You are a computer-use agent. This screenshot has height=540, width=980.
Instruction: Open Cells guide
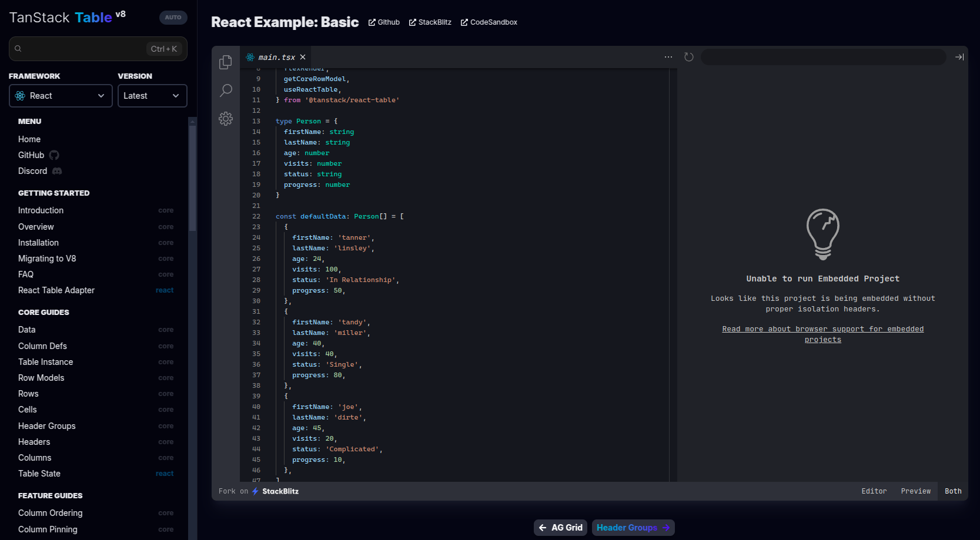point(96,410)
